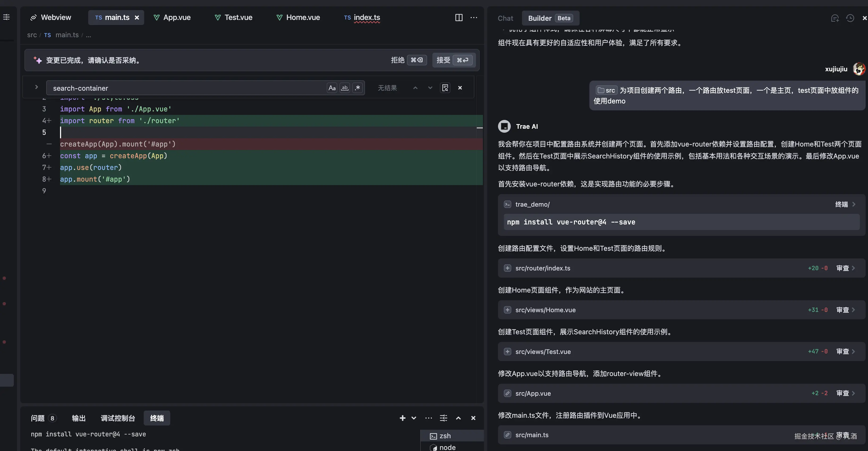Open sidebar settings sliders icon at top-left
This screenshot has height=451, width=868.
(x=6, y=17)
